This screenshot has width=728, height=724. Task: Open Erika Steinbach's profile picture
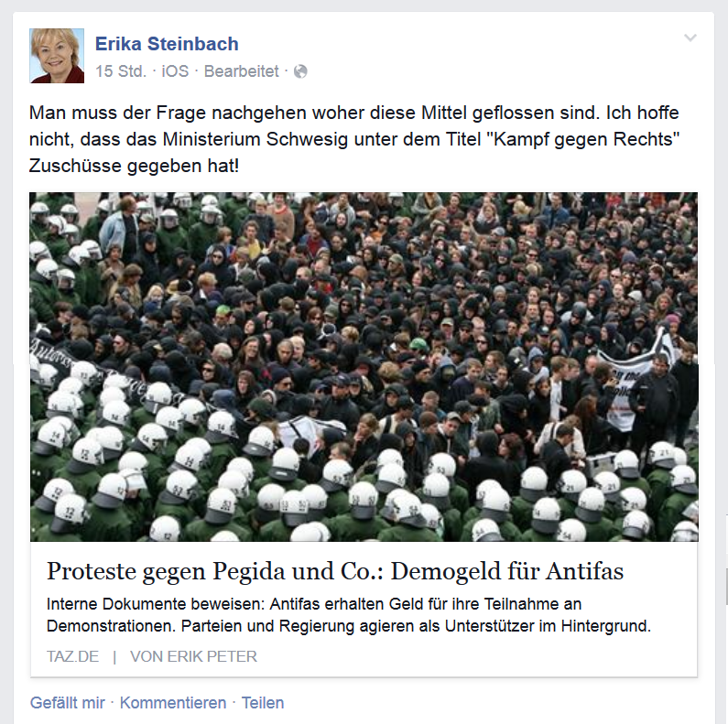(x=57, y=56)
